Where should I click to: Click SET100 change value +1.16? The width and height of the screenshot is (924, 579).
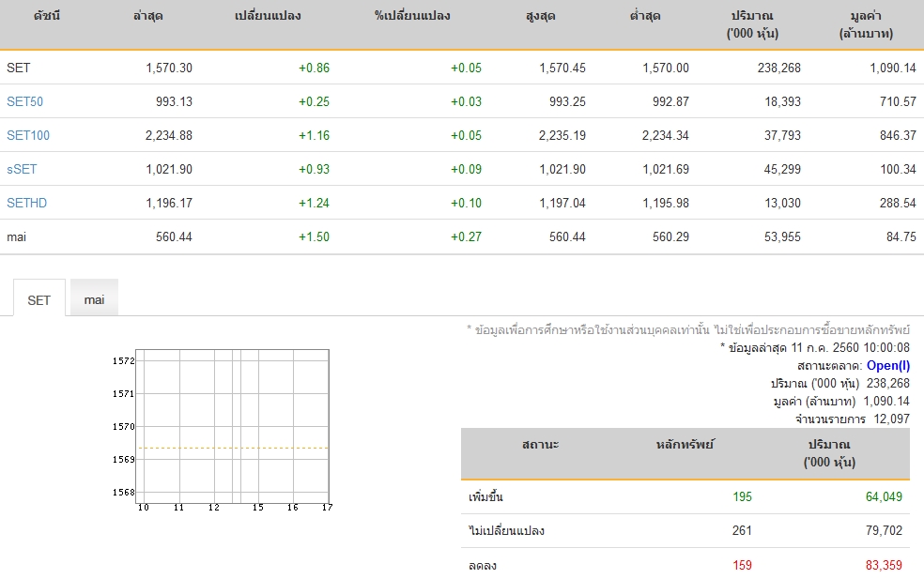[314, 135]
